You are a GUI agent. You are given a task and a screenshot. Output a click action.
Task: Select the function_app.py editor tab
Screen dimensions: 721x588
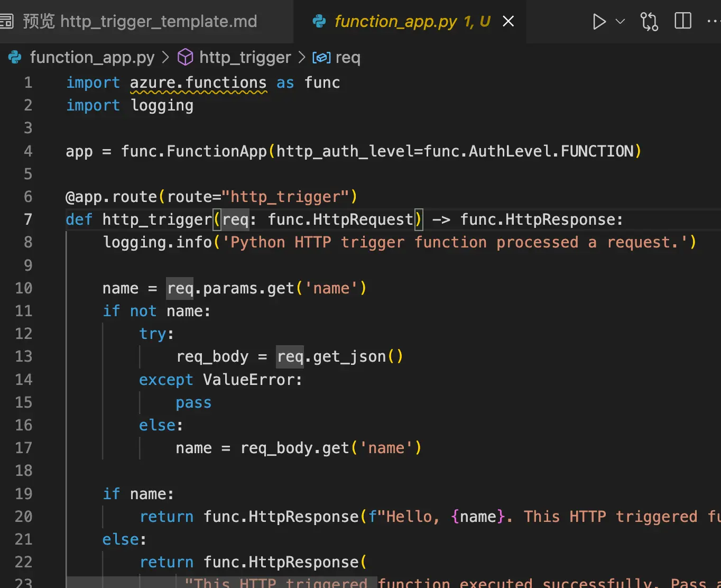tap(395, 21)
